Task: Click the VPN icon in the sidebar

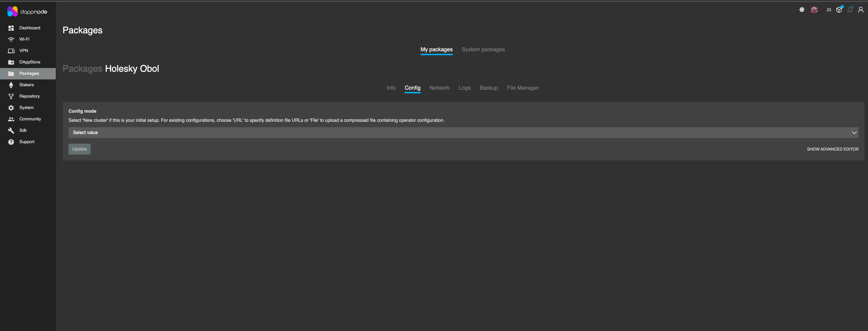Action: [11, 51]
